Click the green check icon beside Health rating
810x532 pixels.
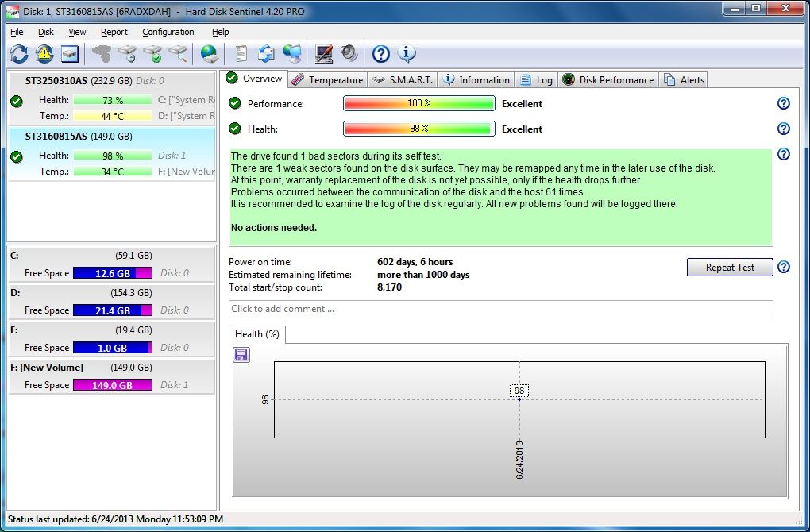pyautogui.click(x=235, y=129)
